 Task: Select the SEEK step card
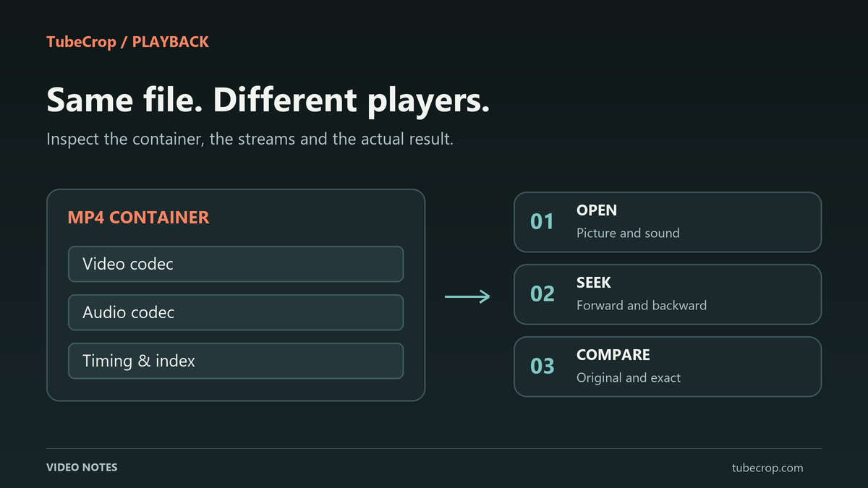point(668,294)
